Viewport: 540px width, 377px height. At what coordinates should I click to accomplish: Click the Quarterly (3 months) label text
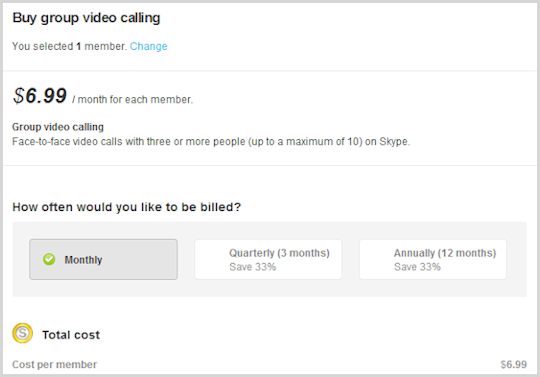point(279,253)
